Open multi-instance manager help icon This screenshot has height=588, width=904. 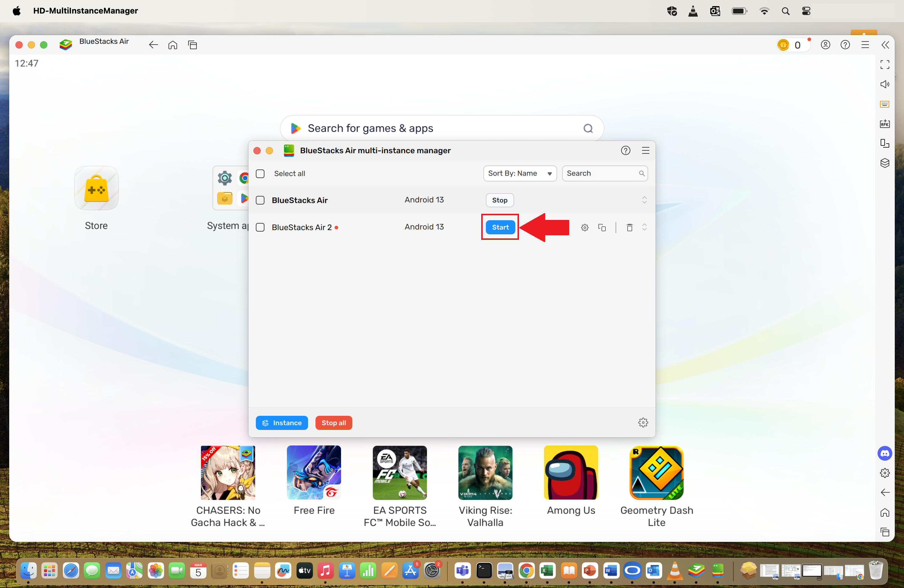(625, 150)
